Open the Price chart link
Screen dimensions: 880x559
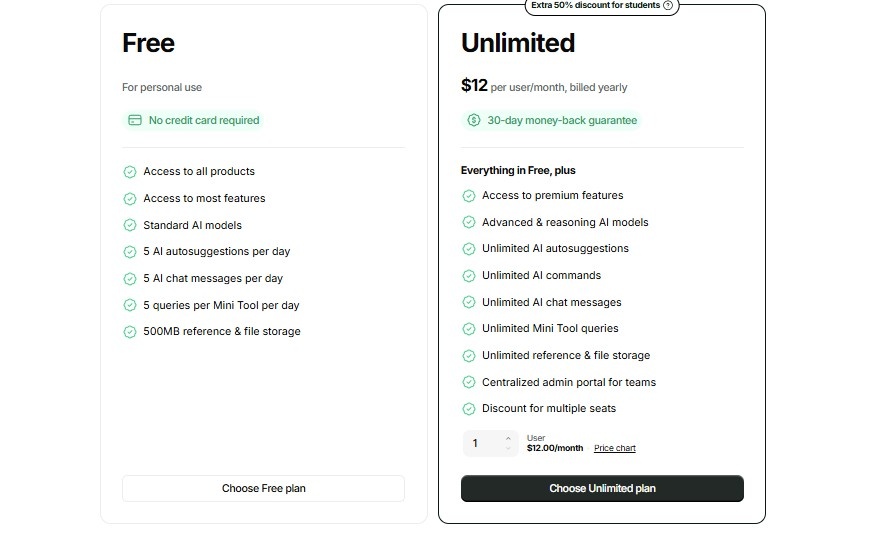click(614, 448)
